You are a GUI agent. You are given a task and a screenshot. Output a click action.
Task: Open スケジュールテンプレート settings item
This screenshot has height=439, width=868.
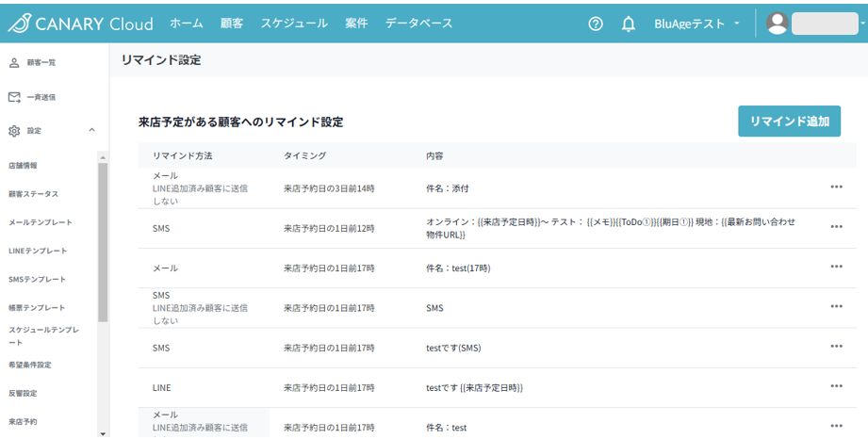[x=43, y=336]
